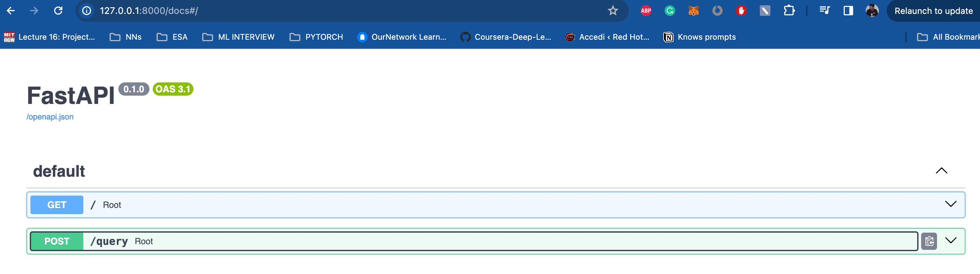This screenshot has width=980, height=274.
Task: Open the Extensions puzzle-piece menu
Action: tap(789, 11)
